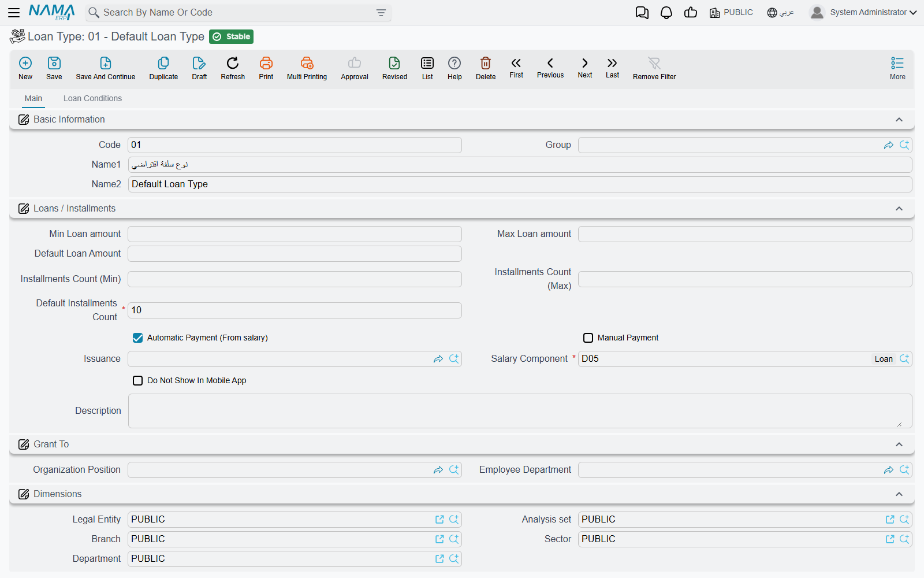Open lookup search for Salary Component
The width and height of the screenshot is (924, 578).
pos(904,359)
